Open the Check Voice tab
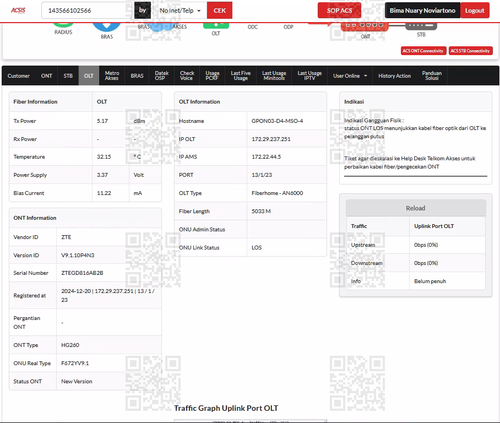The width and height of the screenshot is (500, 423). point(187,76)
